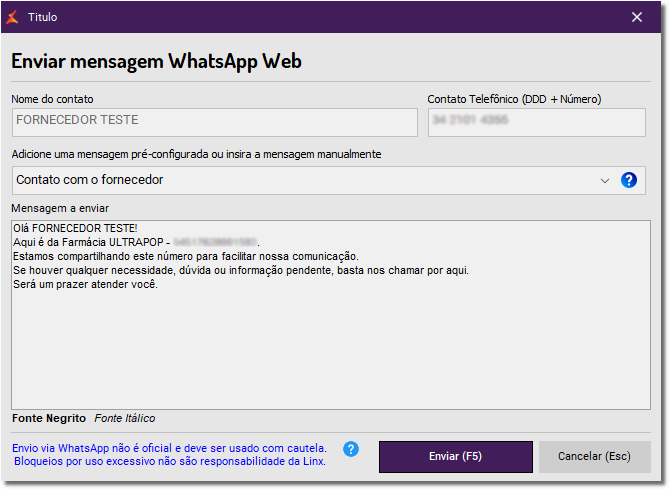Click inside the Mensagem a enviar text area
The height and width of the screenshot is (490, 670).
331,315
